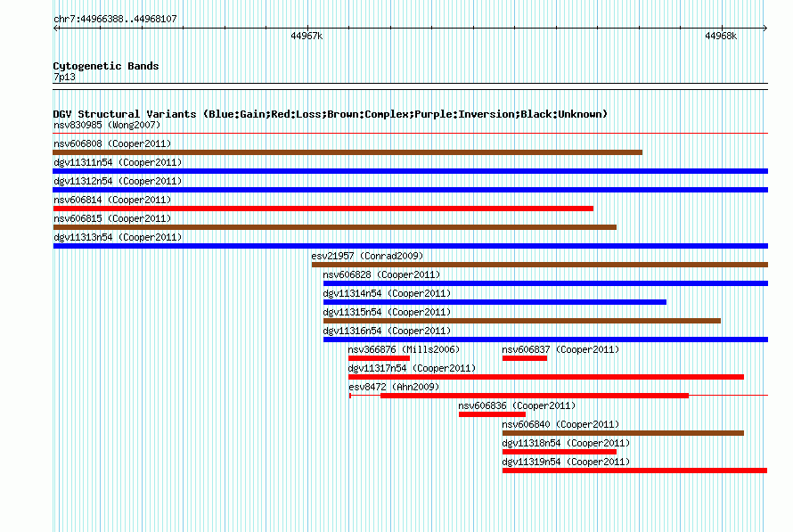Click the dgv11315n54 (Cooper2011) label
Image resolution: width=793 pixels, height=532 pixels.
click(387, 312)
